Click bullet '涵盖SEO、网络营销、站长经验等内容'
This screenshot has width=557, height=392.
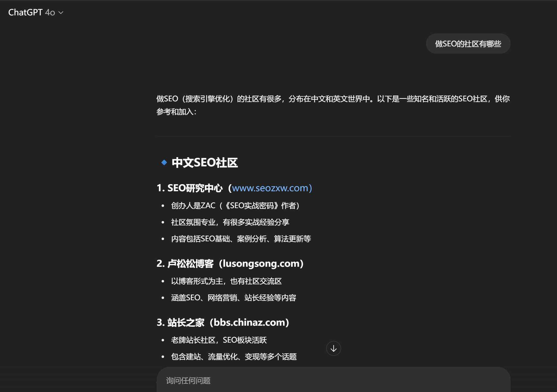point(233,297)
